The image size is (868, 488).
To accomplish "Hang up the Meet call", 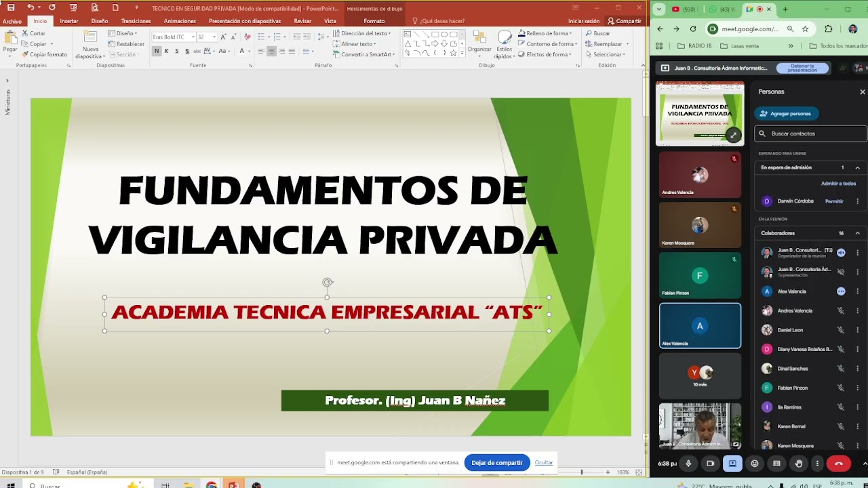I will tap(839, 464).
